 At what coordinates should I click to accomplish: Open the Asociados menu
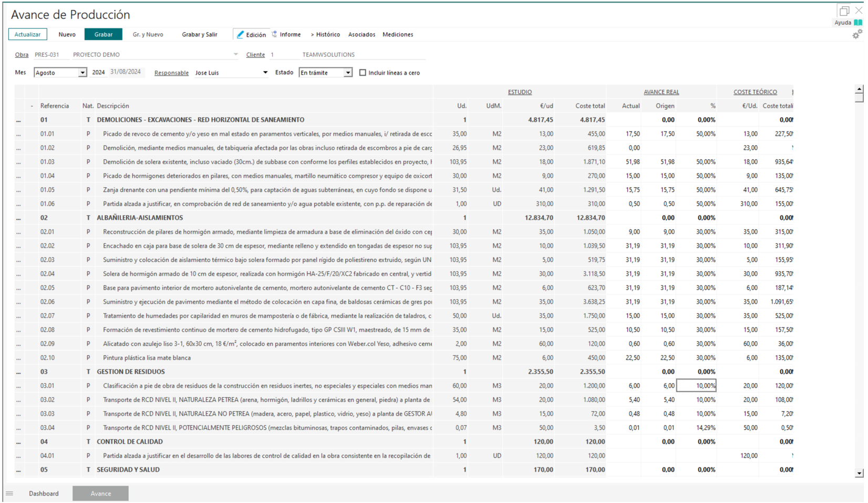pos(361,34)
